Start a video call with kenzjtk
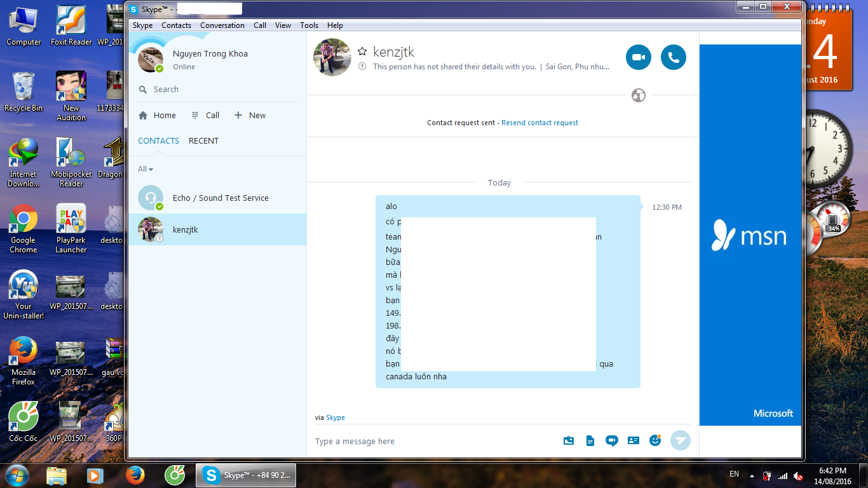Screen dimensions: 868x488 click(639, 57)
